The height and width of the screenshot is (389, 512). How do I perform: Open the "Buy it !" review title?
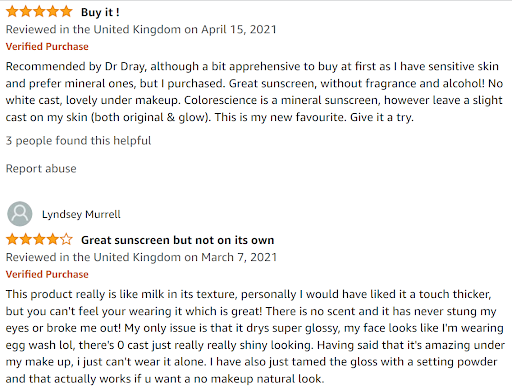(100, 12)
